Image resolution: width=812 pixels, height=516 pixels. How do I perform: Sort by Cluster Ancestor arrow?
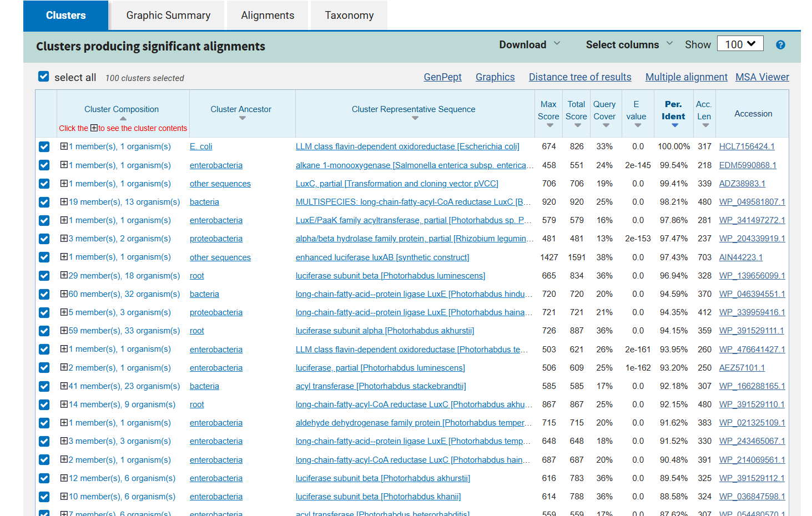coord(242,118)
